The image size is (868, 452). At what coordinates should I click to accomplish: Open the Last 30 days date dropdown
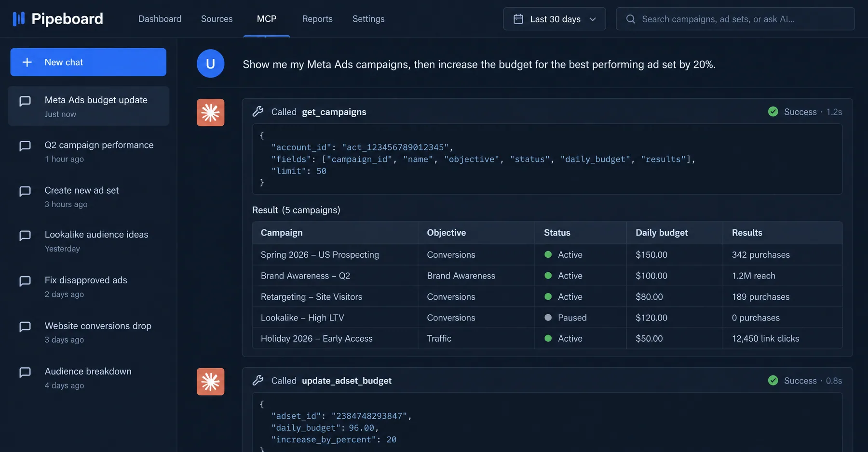point(555,19)
